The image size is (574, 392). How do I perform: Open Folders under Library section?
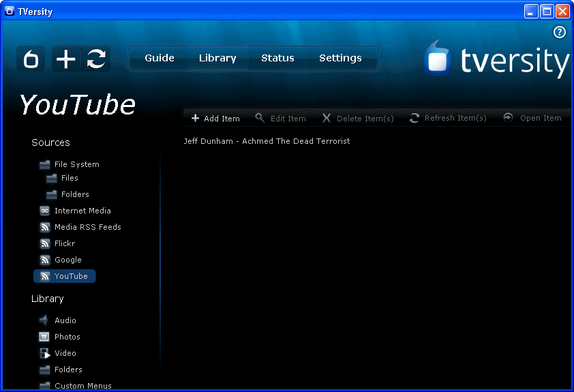(x=68, y=370)
